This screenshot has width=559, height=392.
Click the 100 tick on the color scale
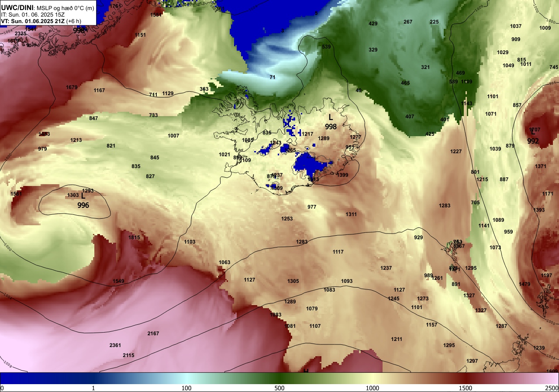point(186,389)
